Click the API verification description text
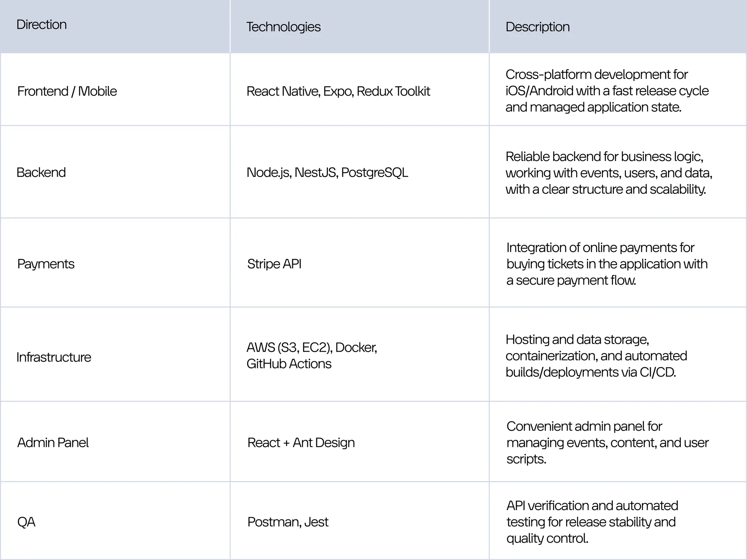The image size is (747, 560). pyautogui.click(x=592, y=522)
